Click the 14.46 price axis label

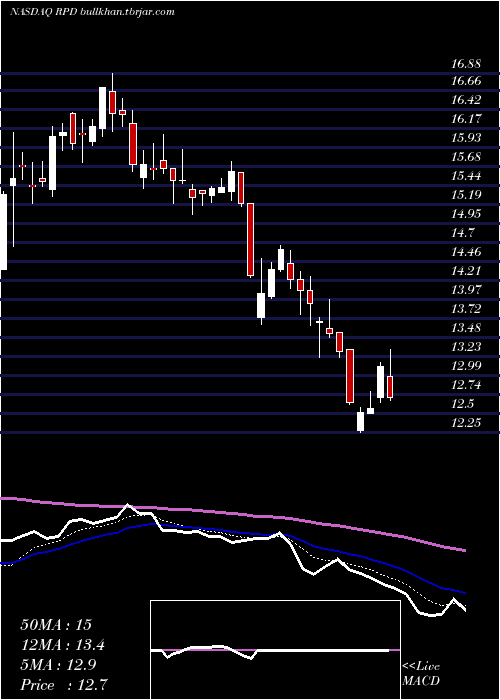click(x=466, y=252)
